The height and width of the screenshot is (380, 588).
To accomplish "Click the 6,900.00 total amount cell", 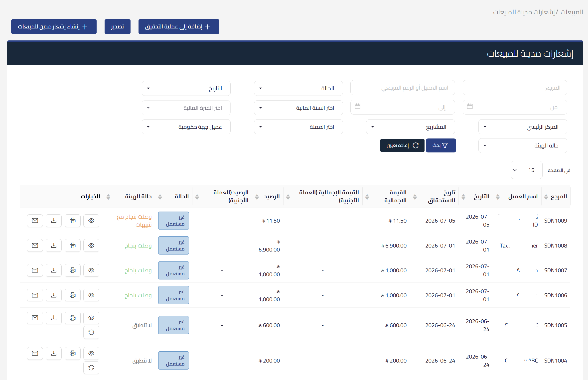I will [x=394, y=246].
